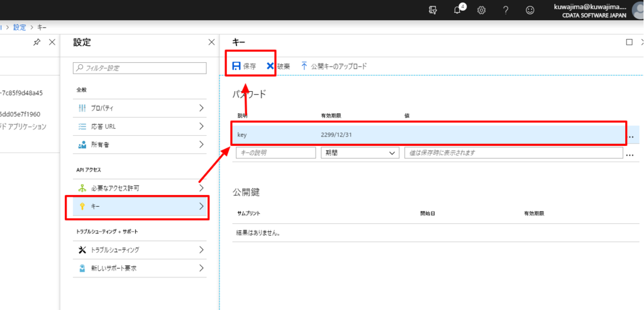Click the 説明 column header
This screenshot has height=310, width=644.
tap(242, 116)
